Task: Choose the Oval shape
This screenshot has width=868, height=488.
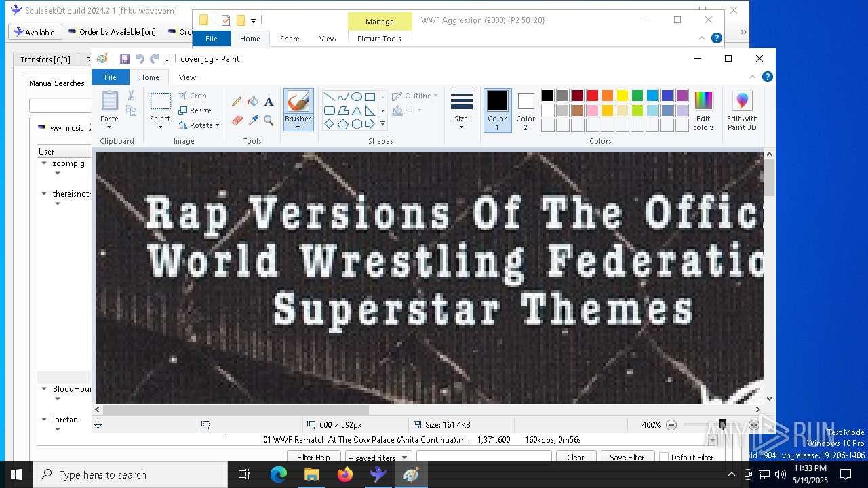Action: pyautogui.click(x=356, y=96)
